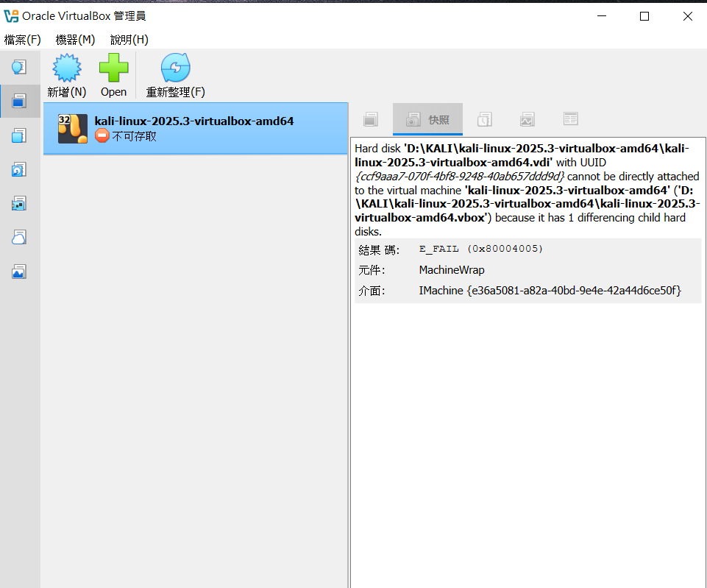Switch to the Logs tab icon
Image resolution: width=707 pixels, height=588 pixels.
pos(485,119)
